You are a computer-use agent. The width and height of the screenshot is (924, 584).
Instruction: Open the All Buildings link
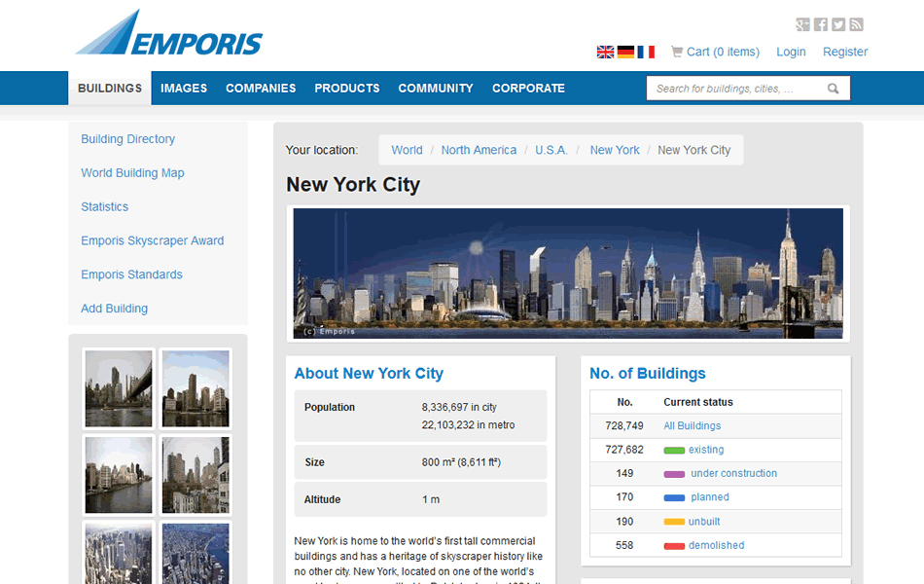pos(692,426)
